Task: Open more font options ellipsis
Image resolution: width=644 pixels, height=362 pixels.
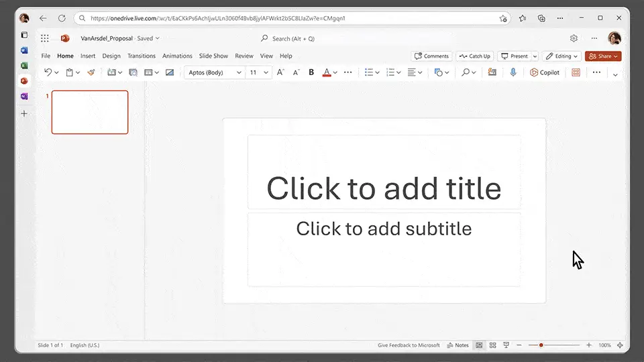Action: 348,72
